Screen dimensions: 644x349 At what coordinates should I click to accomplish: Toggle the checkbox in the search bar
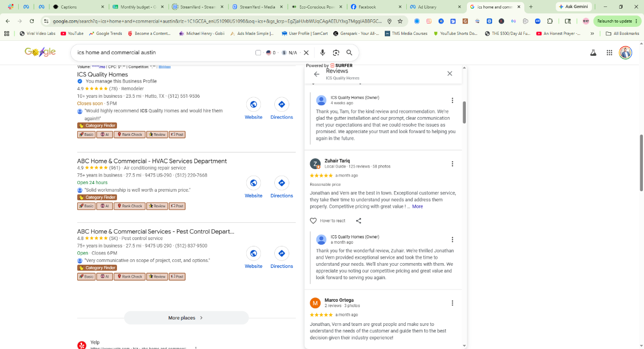coord(258,53)
